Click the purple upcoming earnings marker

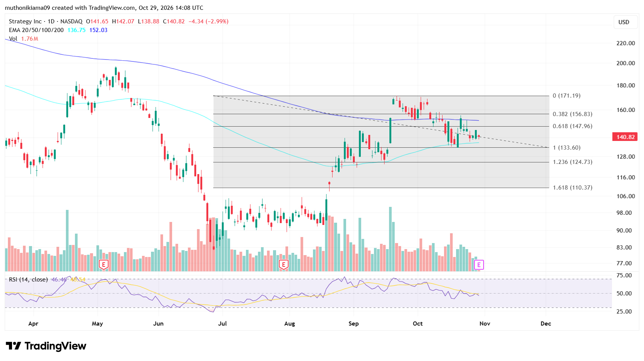pos(479,265)
